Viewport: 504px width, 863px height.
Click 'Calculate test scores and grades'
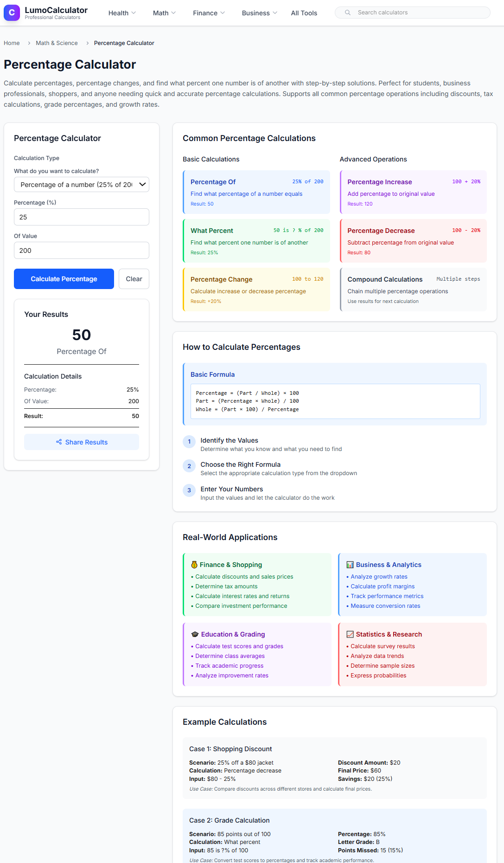click(x=239, y=646)
